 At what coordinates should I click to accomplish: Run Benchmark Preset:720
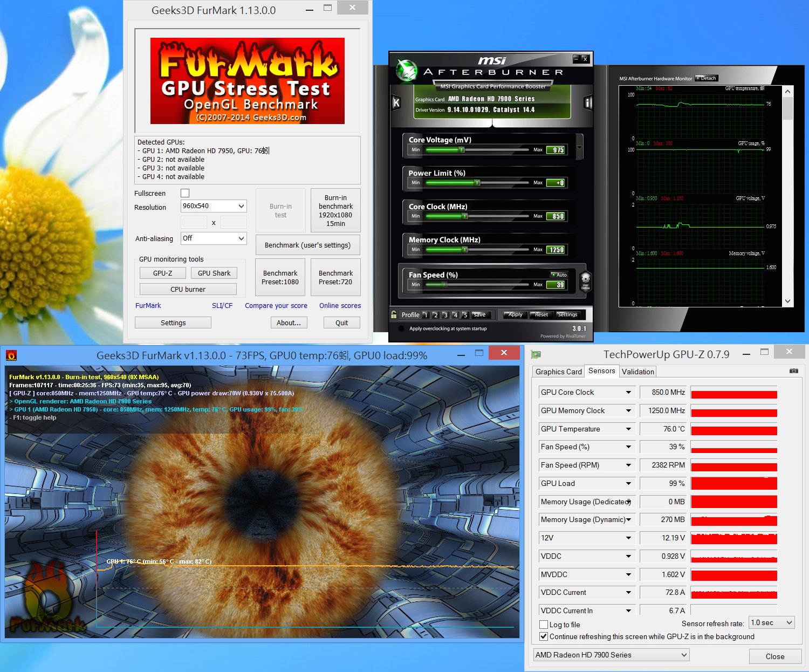point(335,277)
